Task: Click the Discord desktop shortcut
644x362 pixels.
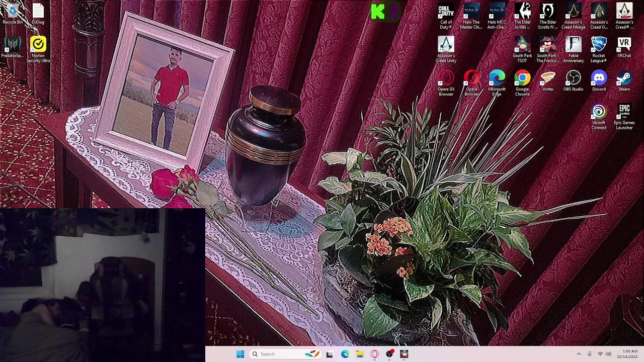Action: coord(599,81)
